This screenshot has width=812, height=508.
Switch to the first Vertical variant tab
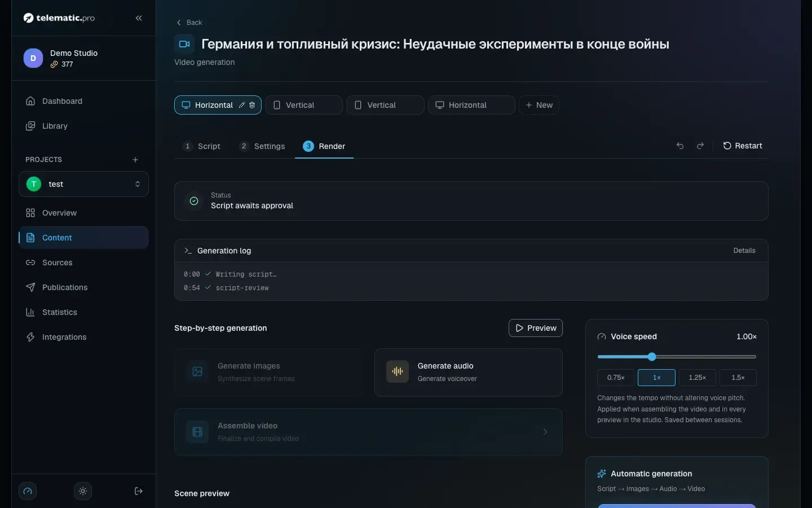[x=304, y=105]
